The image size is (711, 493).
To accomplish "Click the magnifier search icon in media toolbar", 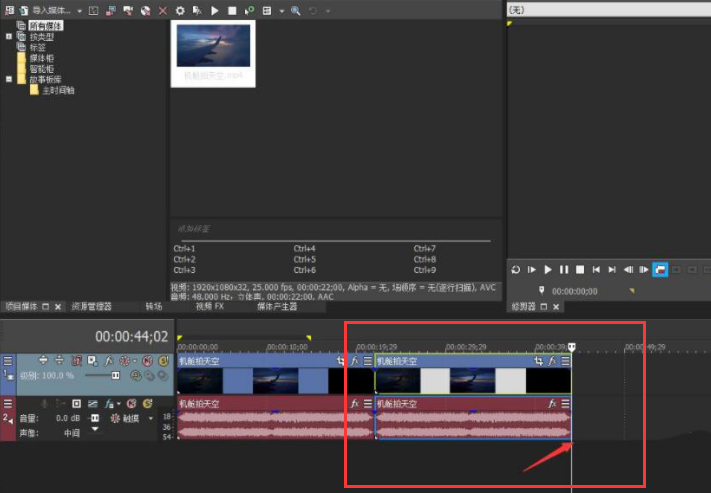I will coord(296,10).
